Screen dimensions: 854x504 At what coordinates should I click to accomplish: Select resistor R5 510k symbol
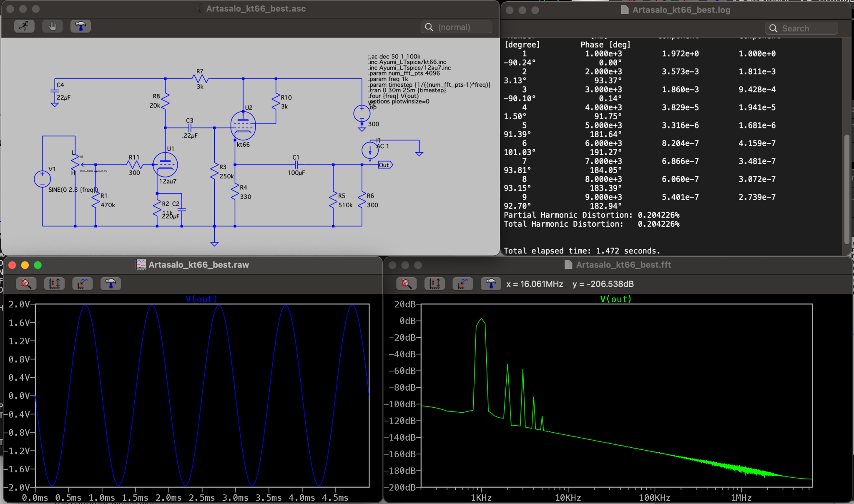point(333,200)
